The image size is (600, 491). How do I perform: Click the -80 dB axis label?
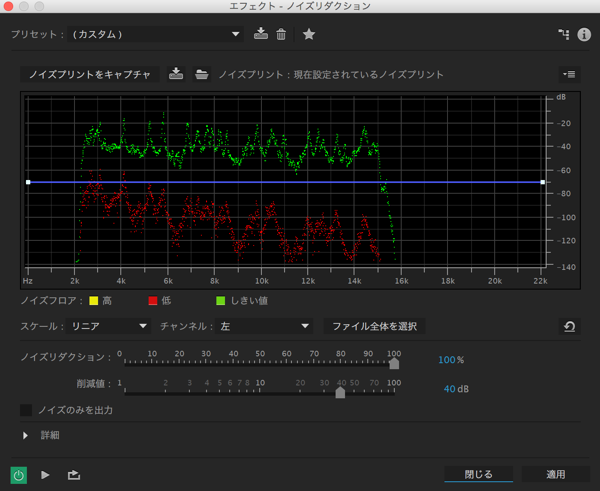click(563, 194)
